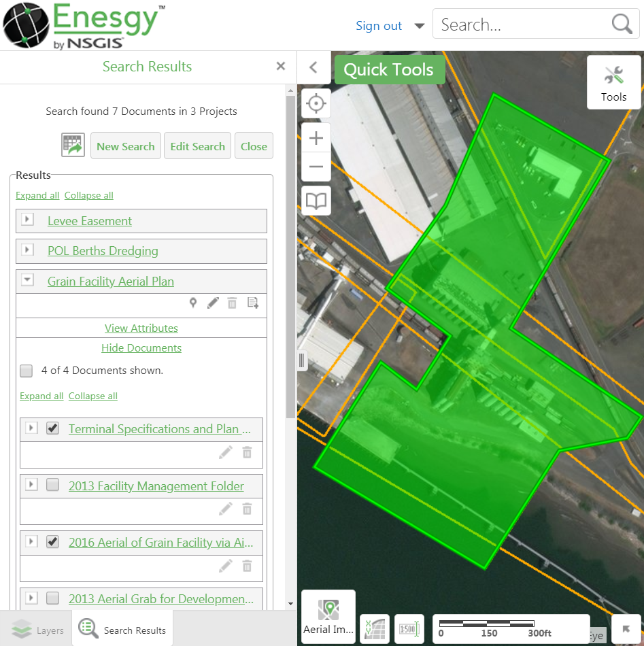Open POL Berths Dredging project link
The height and width of the screenshot is (646, 644).
tap(103, 251)
